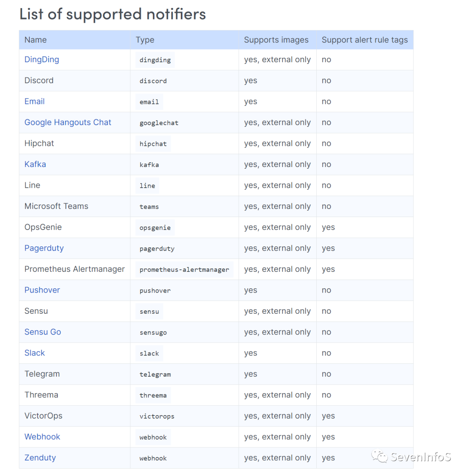Viewport: 466px width, 476px height.
Task: Follow the Sensu Go link
Action: tap(43, 332)
